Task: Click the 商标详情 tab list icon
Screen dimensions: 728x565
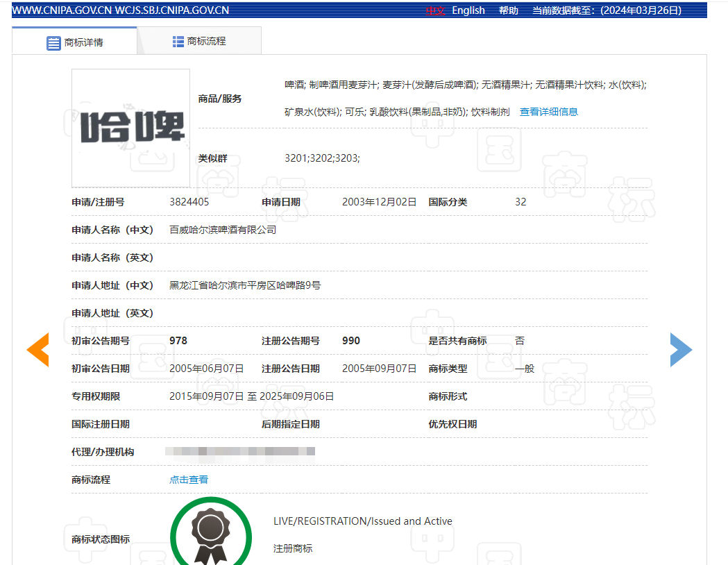Action: (x=53, y=43)
